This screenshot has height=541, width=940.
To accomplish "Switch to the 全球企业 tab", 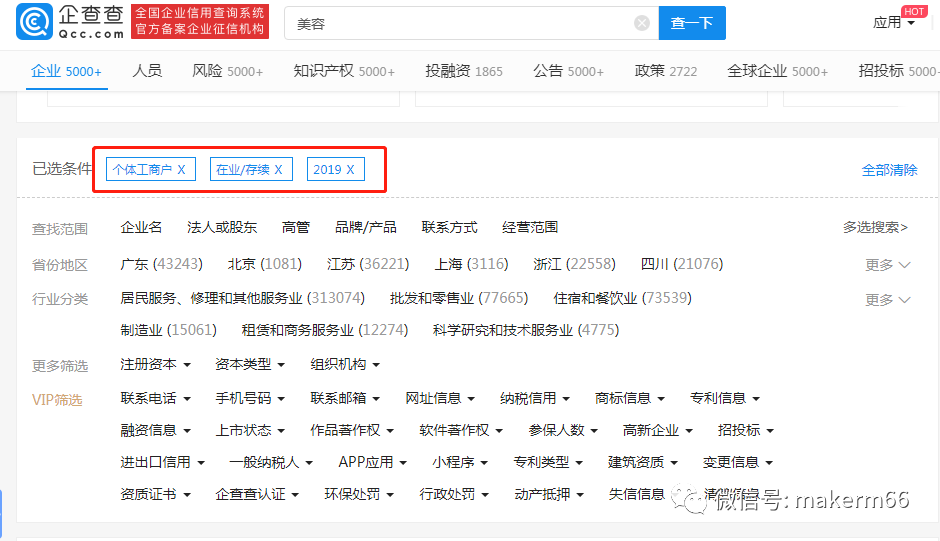I will (x=778, y=71).
